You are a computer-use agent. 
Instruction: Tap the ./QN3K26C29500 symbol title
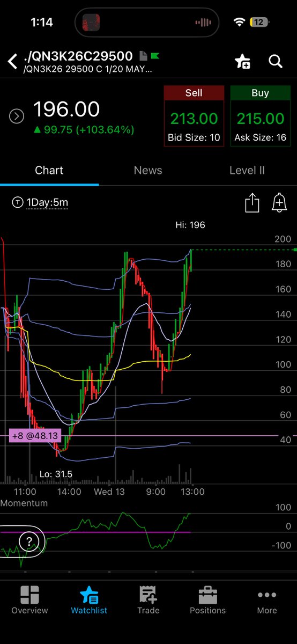79,56
